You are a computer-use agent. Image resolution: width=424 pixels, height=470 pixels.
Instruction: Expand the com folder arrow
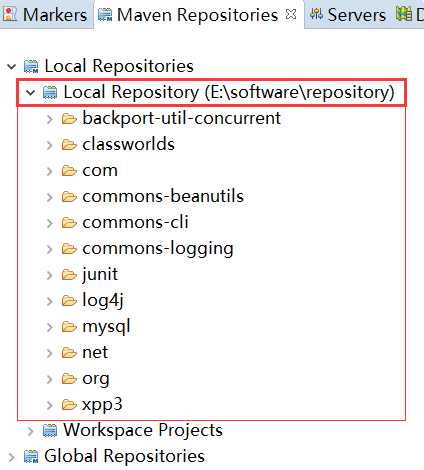[x=50, y=171]
